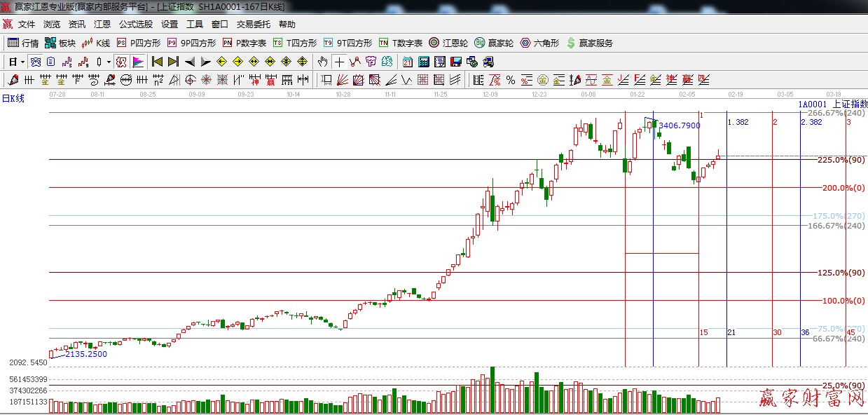Click the forward playback arrow

(x=204, y=62)
